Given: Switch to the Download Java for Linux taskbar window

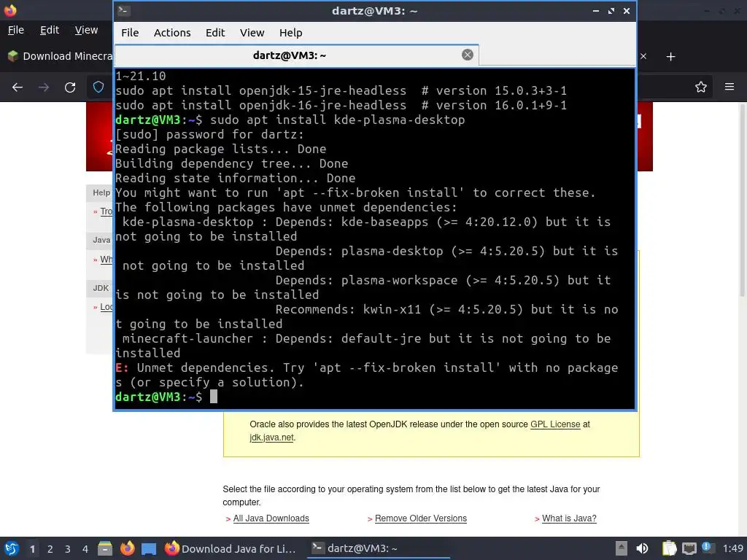Looking at the screenshot, I should [231, 548].
